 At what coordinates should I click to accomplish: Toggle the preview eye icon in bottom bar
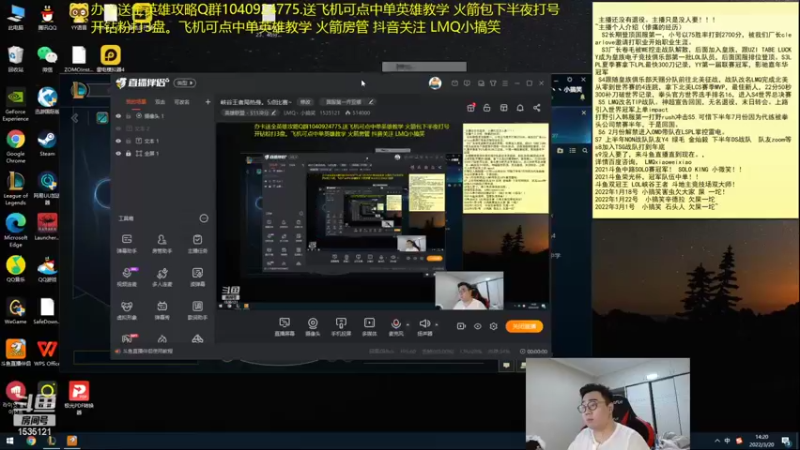477,326
